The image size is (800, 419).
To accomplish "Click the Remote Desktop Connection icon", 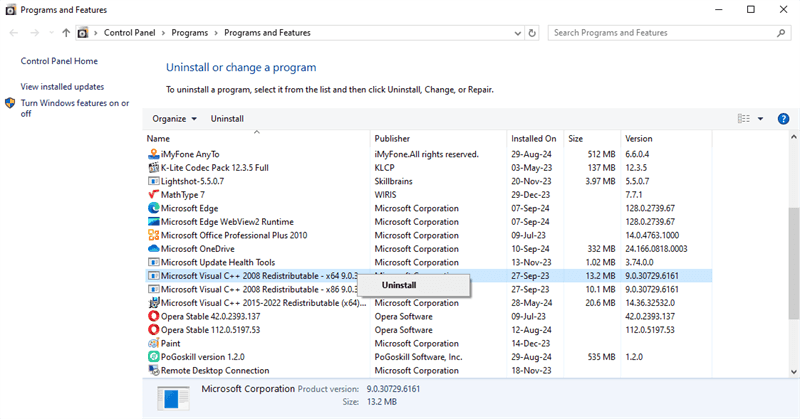I will click(153, 371).
